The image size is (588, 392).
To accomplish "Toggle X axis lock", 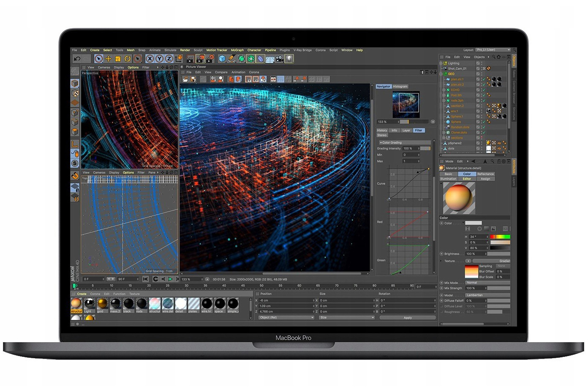I will (150, 59).
